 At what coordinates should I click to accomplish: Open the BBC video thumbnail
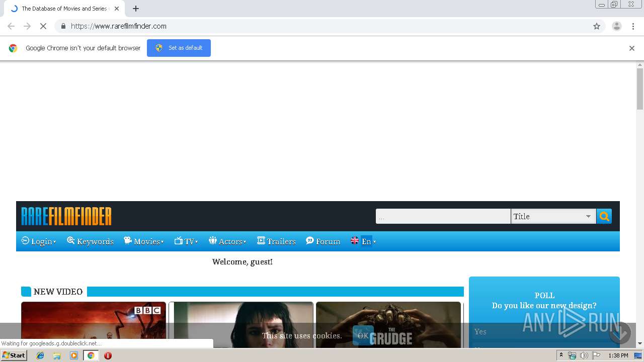94,325
